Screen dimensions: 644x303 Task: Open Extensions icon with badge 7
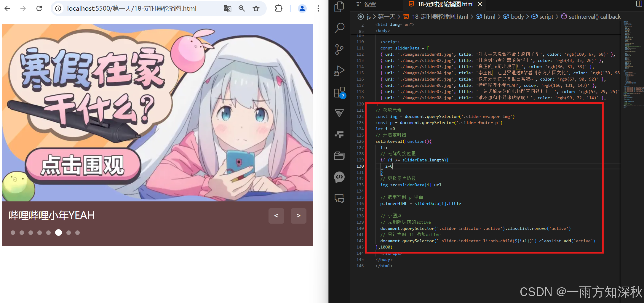pyautogui.click(x=339, y=92)
